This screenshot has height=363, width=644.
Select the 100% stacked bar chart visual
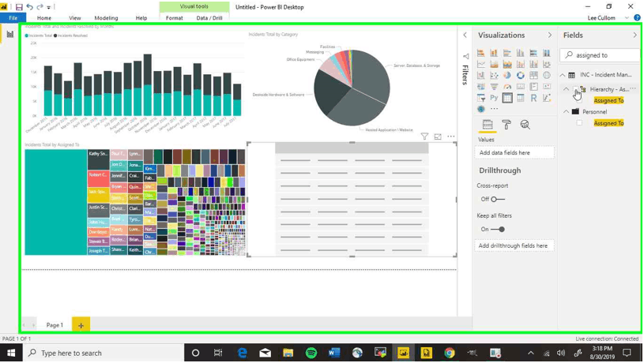click(x=533, y=53)
